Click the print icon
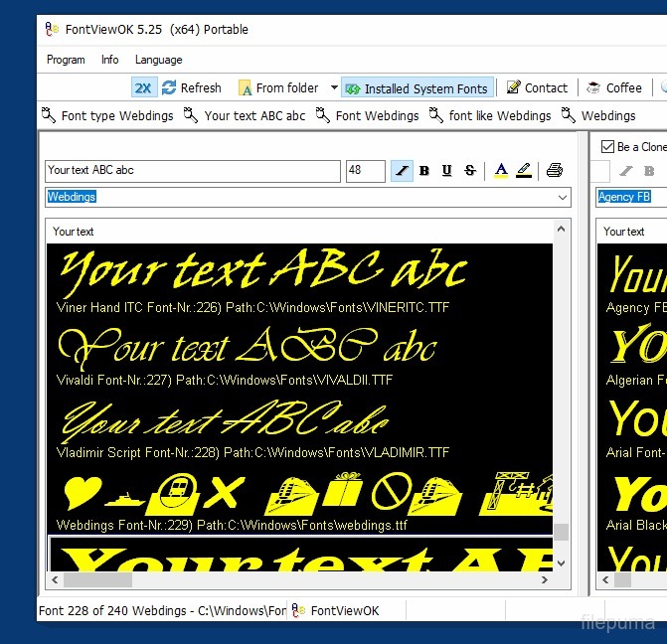This screenshot has width=667, height=644. (x=554, y=171)
